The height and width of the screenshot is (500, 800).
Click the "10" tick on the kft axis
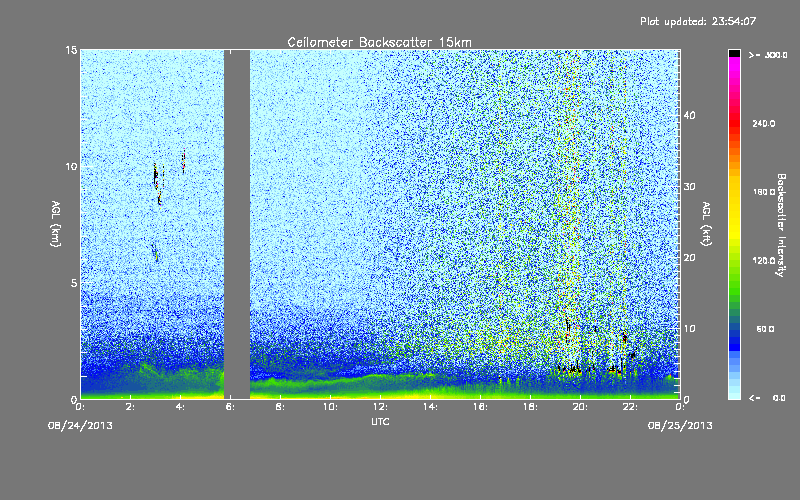coord(689,329)
